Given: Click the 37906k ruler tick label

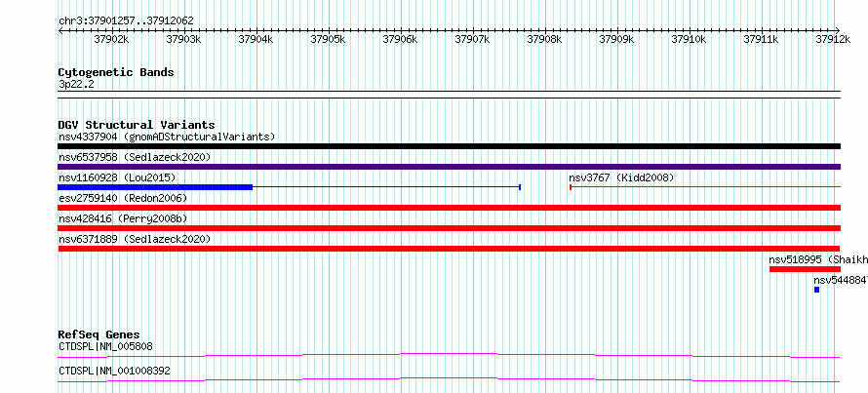Looking at the screenshot, I should [x=401, y=39].
